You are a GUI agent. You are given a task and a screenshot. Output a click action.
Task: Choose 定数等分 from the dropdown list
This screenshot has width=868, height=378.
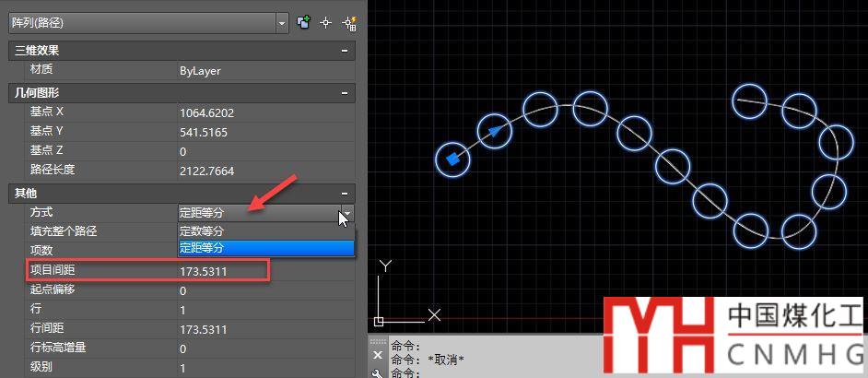click(x=265, y=231)
